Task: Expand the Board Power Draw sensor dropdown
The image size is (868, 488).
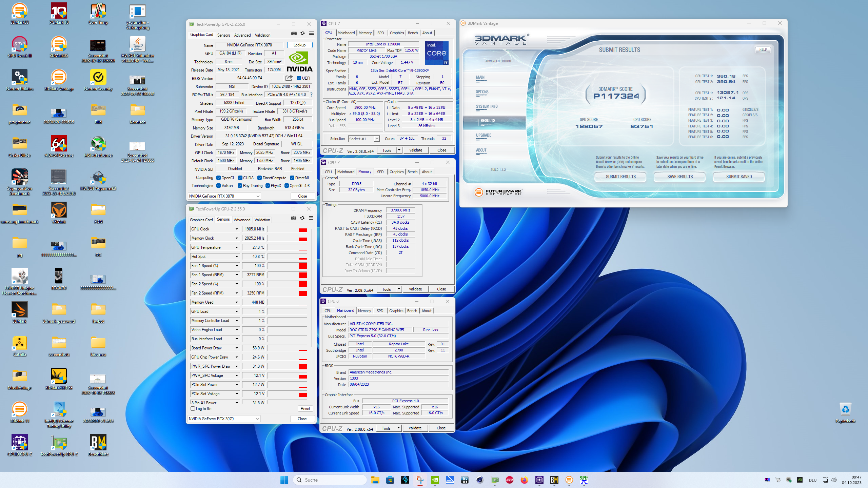Action: [237, 348]
